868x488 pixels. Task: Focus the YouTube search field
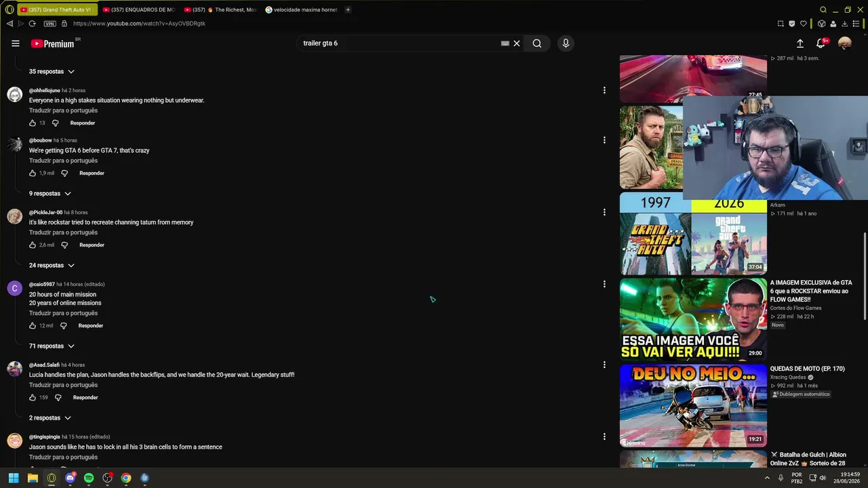click(x=400, y=43)
